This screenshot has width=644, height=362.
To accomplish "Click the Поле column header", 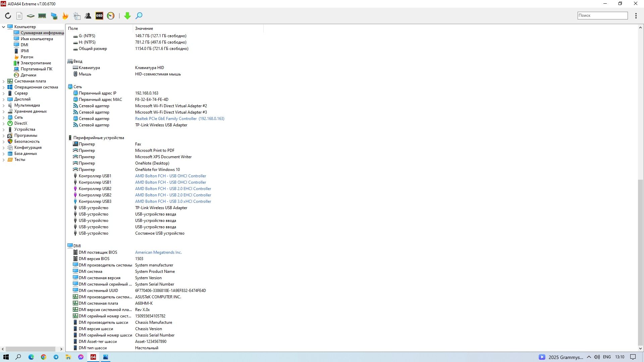I will [x=99, y=28].
